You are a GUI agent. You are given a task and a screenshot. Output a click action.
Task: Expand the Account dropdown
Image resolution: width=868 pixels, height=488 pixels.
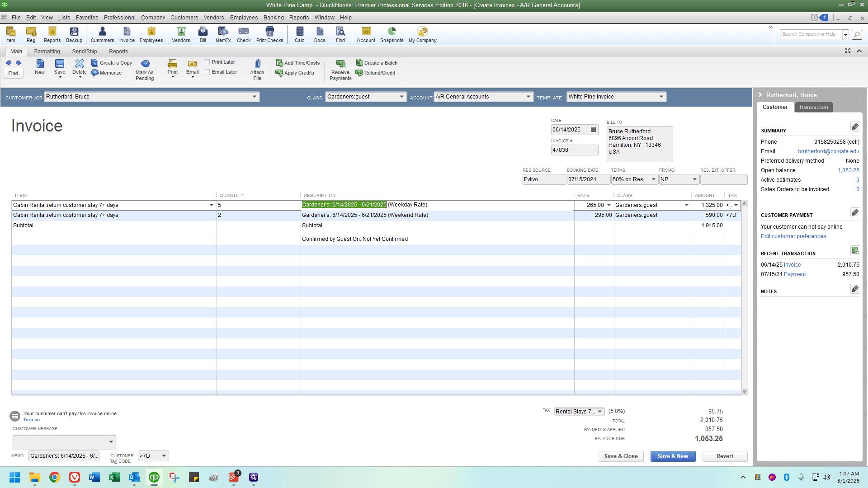[x=528, y=97]
